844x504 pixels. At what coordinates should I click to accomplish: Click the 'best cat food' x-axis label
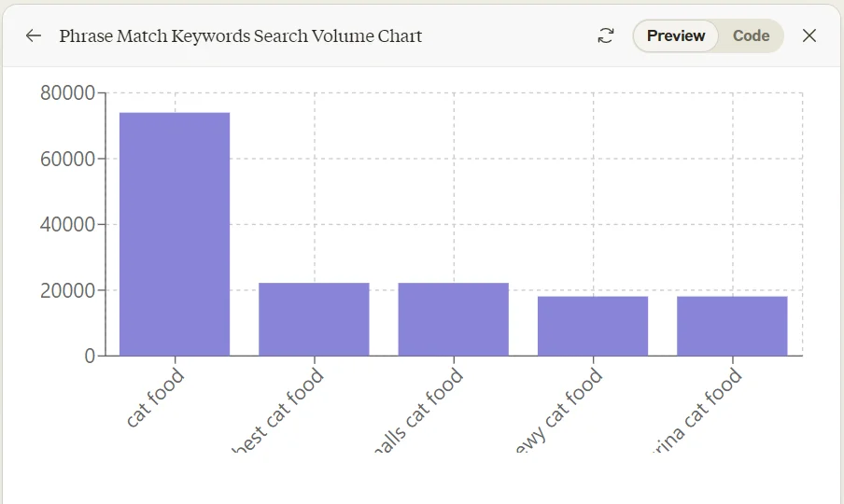coord(279,412)
